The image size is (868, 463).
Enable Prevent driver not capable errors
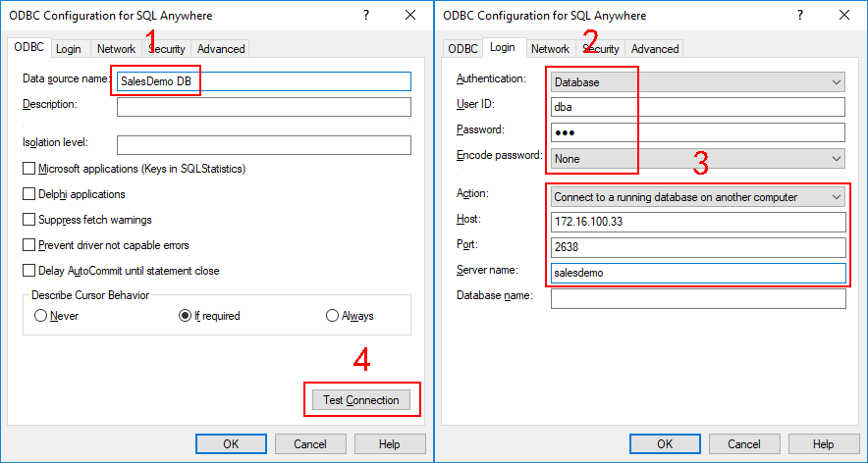[28, 245]
